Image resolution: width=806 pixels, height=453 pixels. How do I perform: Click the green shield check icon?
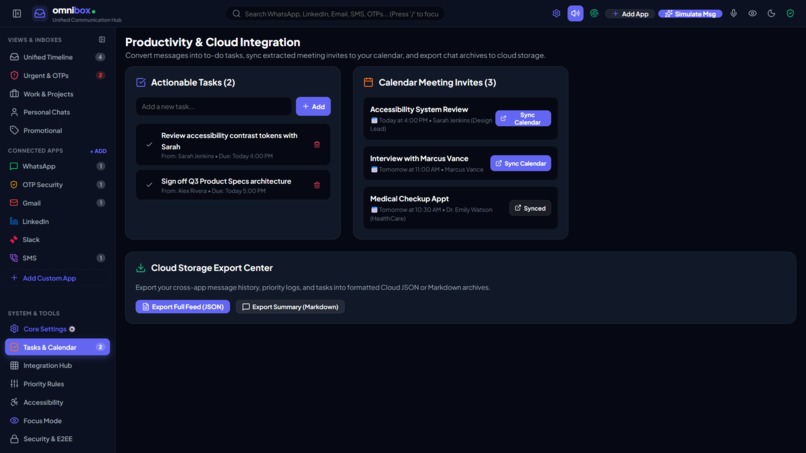tap(790, 14)
